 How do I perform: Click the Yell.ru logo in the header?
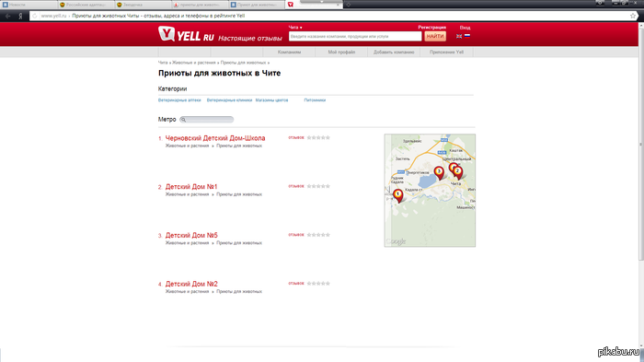click(186, 35)
